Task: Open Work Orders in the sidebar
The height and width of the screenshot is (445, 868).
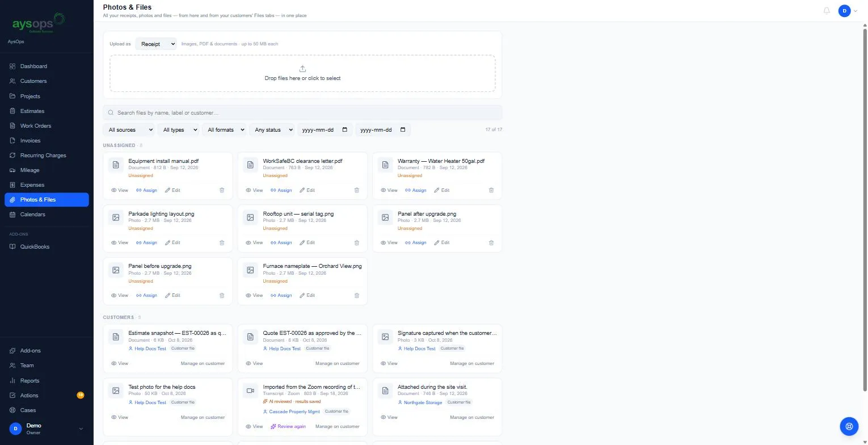Action: click(x=47, y=126)
